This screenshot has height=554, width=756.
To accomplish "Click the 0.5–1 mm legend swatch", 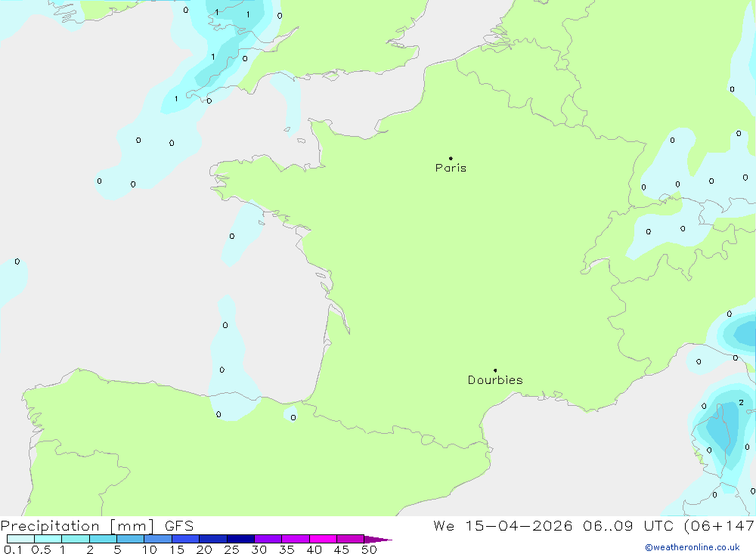I will (48, 539).
